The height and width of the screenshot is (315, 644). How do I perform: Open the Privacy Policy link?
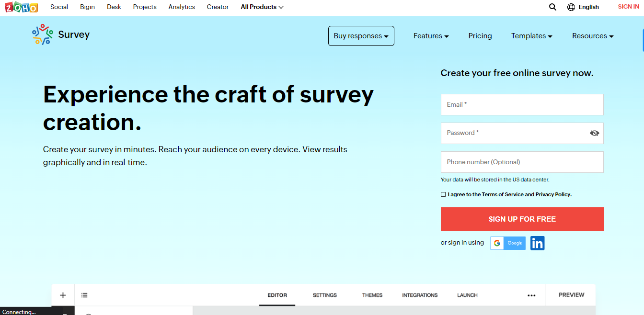click(x=553, y=194)
